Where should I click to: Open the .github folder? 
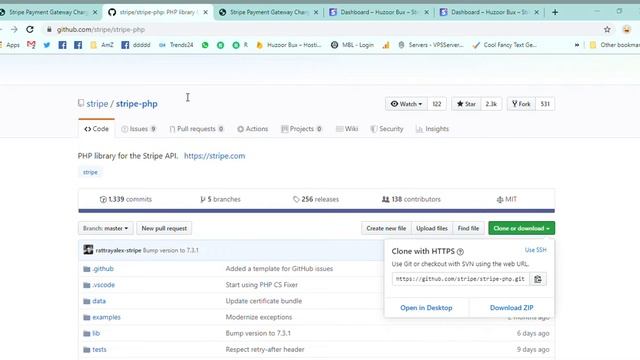coord(103,269)
